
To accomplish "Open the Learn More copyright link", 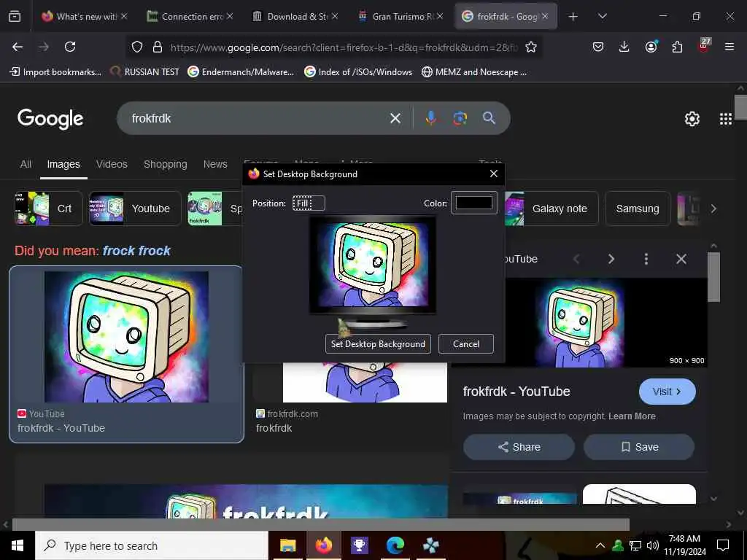I will [x=632, y=416].
